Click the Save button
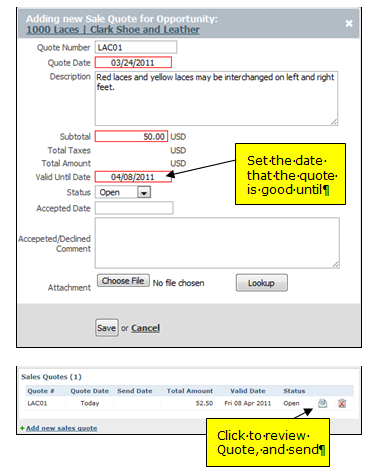The image size is (379, 475). click(x=107, y=328)
